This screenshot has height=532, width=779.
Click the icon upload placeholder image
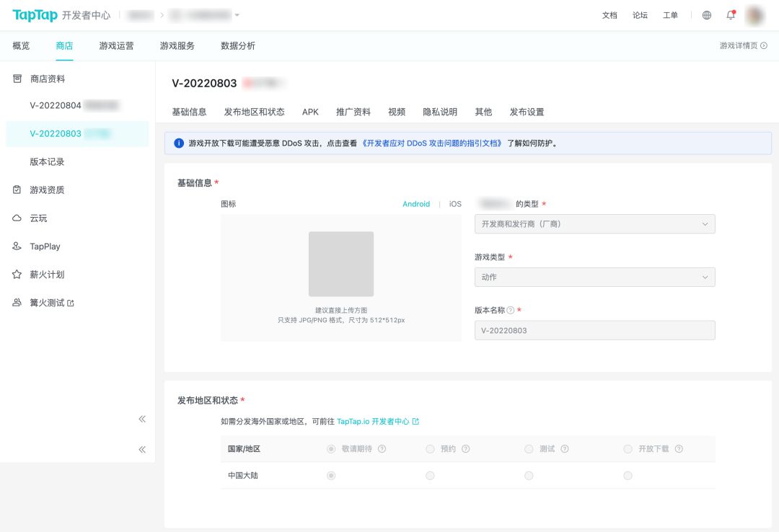point(340,264)
